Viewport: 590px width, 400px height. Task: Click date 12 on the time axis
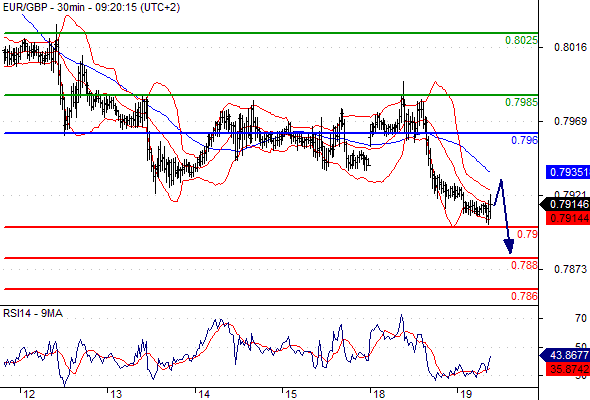[x=29, y=394]
